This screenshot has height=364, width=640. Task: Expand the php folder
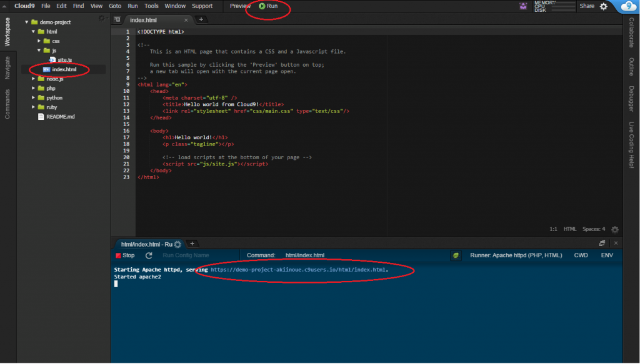[x=34, y=88]
